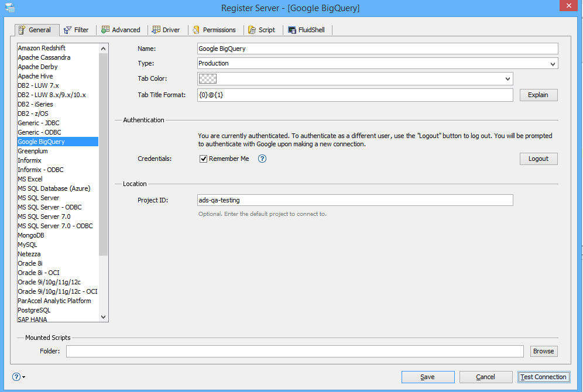Select DB2 - z/OS entry
This screenshot has height=392, width=583.
click(x=58, y=114)
